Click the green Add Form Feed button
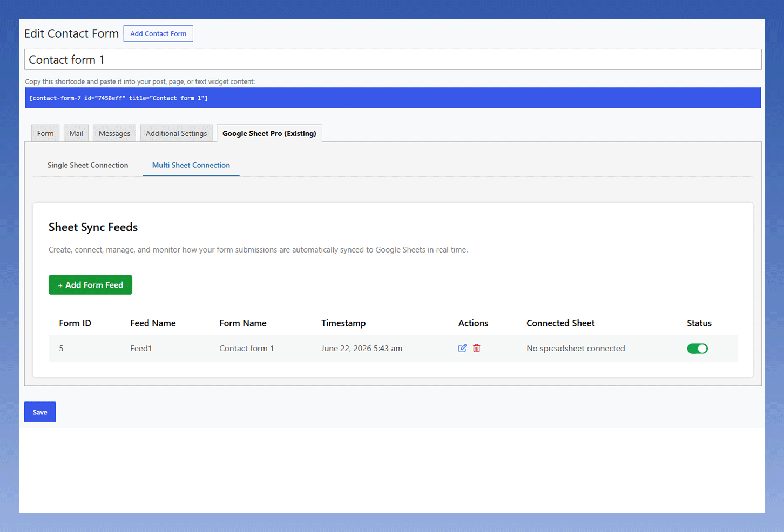784x532 pixels. (x=90, y=285)
